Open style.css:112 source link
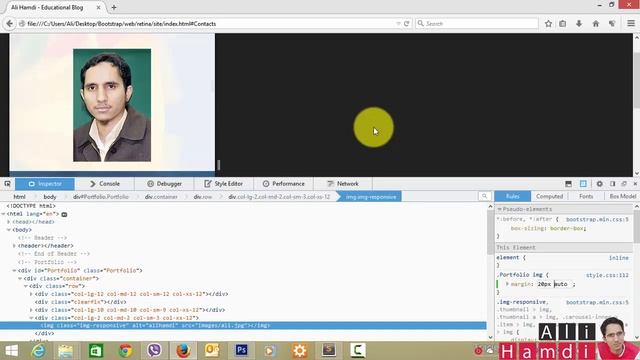This screenshot has height=360, width=640. point(607,275)
